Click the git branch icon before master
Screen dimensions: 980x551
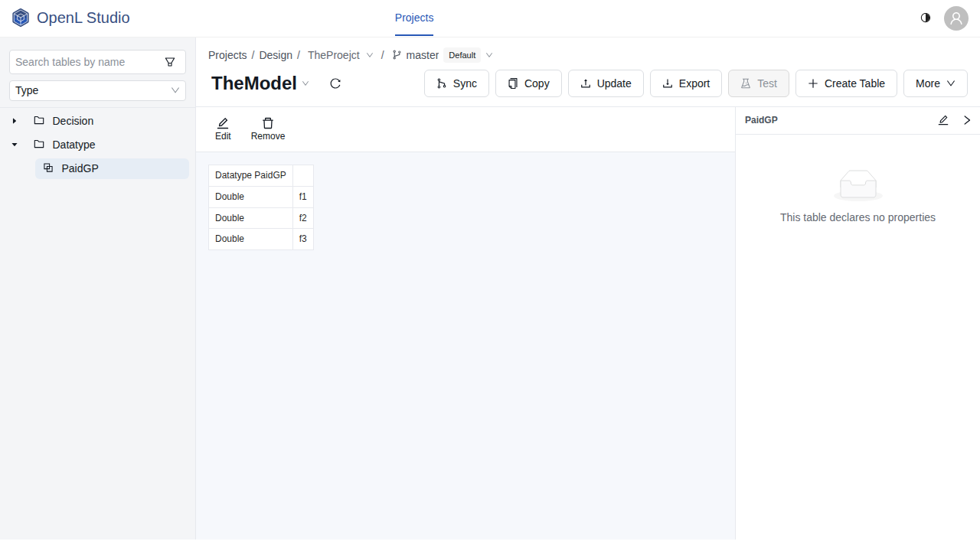[397, 55]
